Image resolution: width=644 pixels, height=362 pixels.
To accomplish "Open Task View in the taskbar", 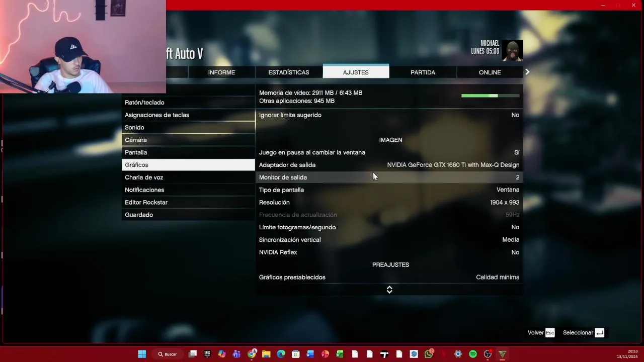I will [192, 354].
